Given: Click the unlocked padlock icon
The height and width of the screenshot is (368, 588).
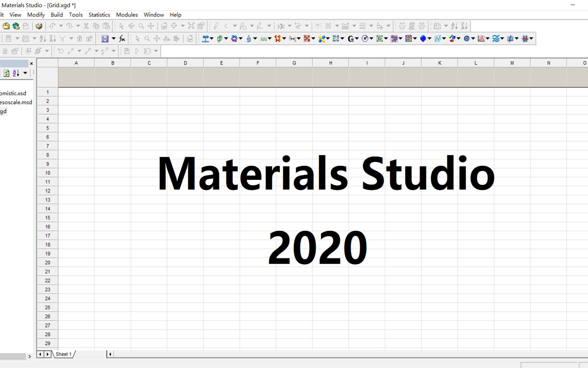Looking at the screenshot, I should coord(89,39).
